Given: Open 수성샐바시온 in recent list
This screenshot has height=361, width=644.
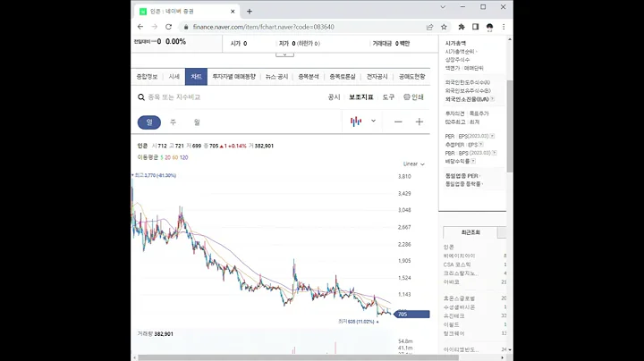Looking at the screenshot, I should (459, 307).
